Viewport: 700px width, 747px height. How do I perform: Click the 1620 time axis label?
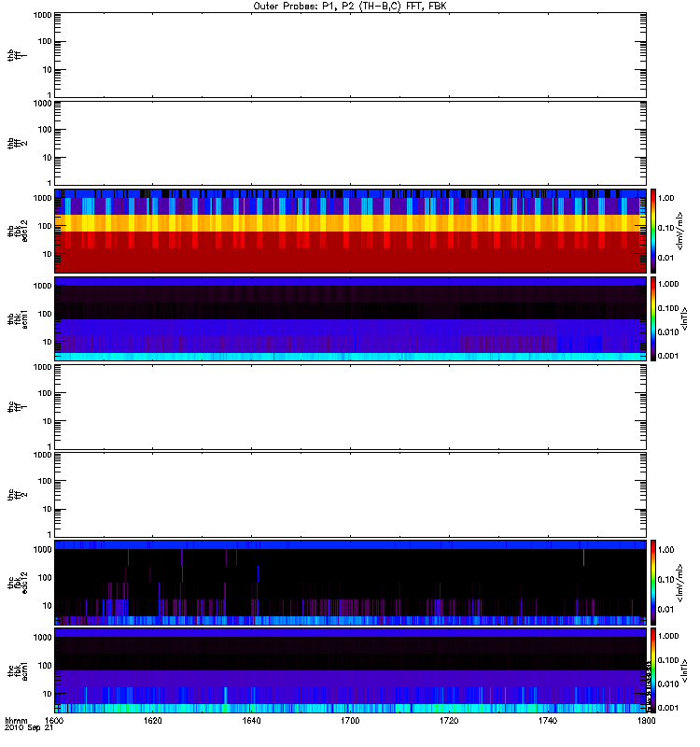153,720
